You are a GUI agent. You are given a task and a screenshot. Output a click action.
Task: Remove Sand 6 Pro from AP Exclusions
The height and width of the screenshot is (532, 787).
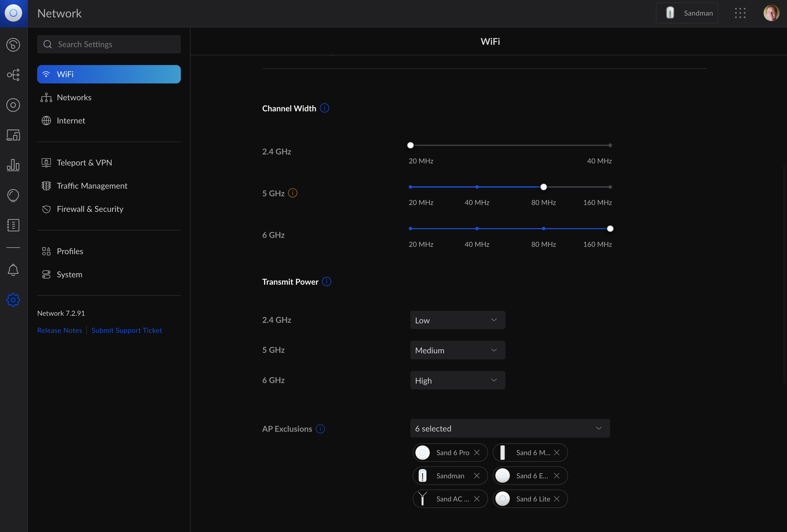click(477, 452)
